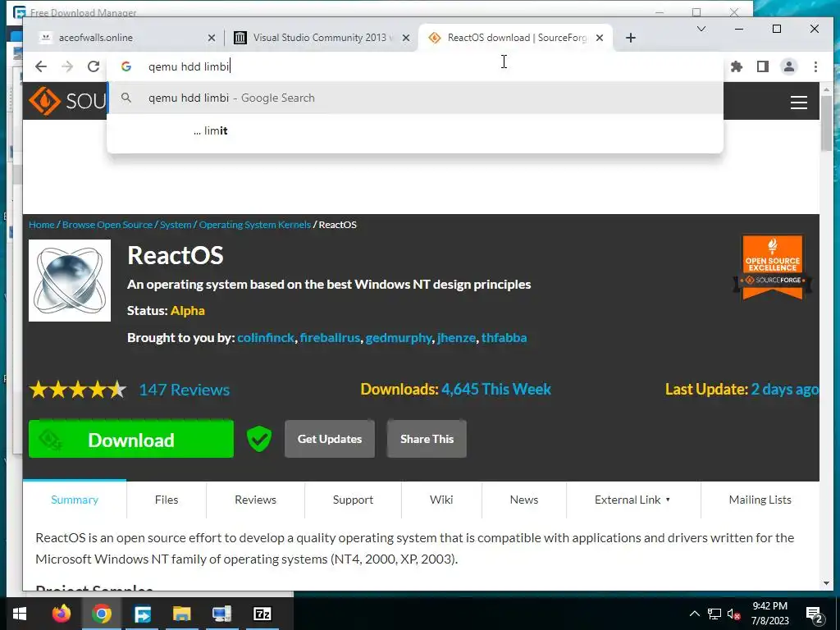Screen dimensions: 840x630
Task: Go back using the browser back arrow
Action: pyautogui.click(x=41, y=66)
